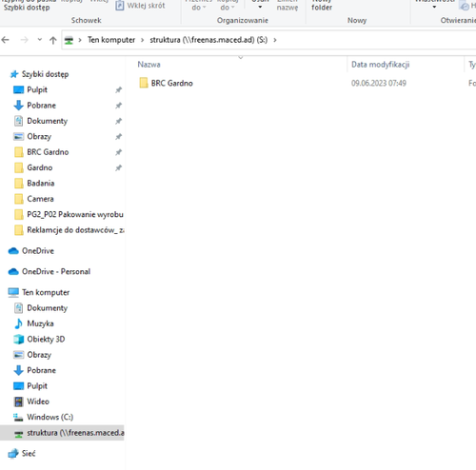Open Obiekty 3D under Ten komputer
Screen dimensions: 476x470
46,339
